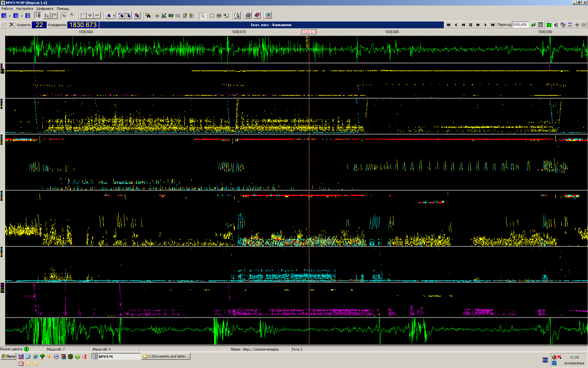Click the printer icon in toolbar

(x=248, y=15)
